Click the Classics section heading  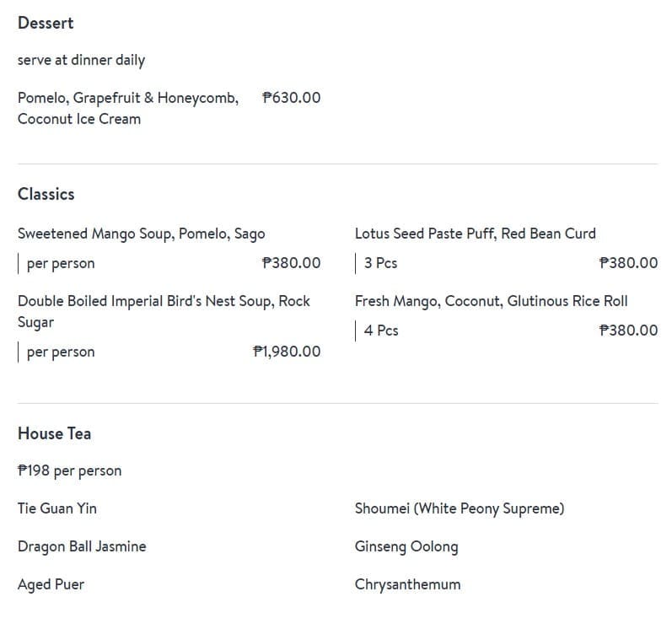[x=46, y=194]
